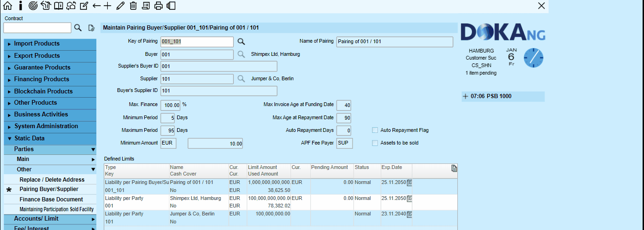Viewport: 644px width, 230px height.
Task: Click the back arrow icon
Action: 96,6
